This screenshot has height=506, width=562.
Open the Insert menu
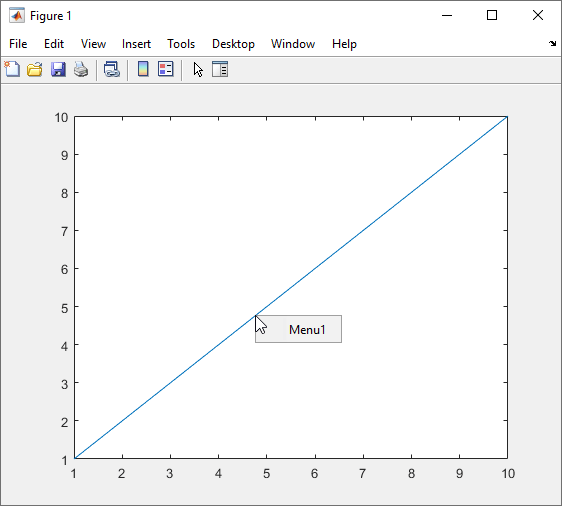point(136,44)
